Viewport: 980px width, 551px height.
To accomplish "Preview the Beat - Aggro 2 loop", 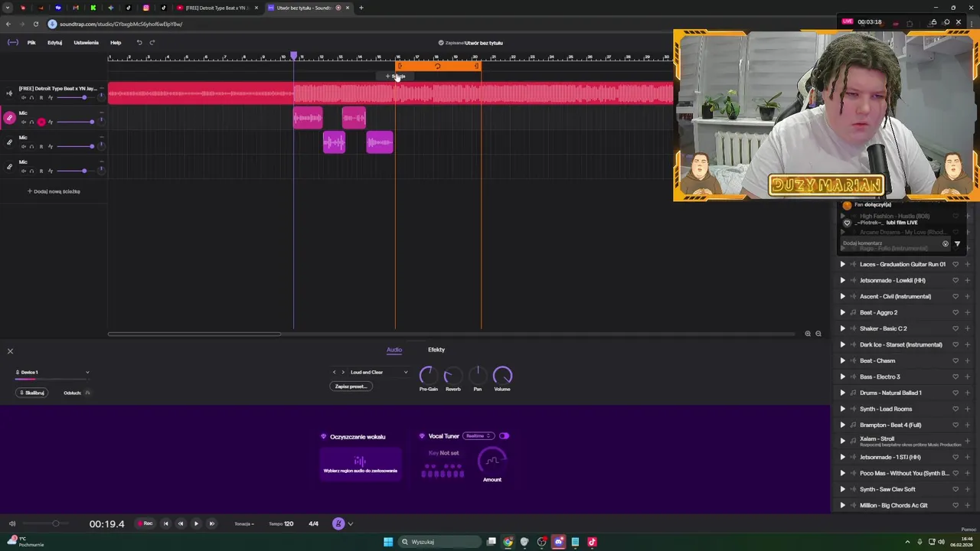I will point(843,312).
